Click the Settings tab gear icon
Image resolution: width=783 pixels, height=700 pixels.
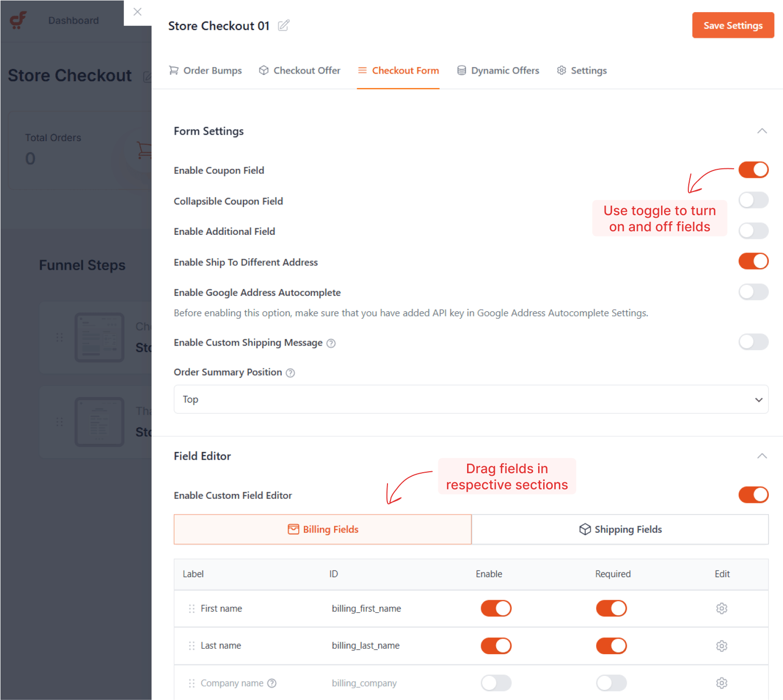pyautogui.click(x=561, y=71)
